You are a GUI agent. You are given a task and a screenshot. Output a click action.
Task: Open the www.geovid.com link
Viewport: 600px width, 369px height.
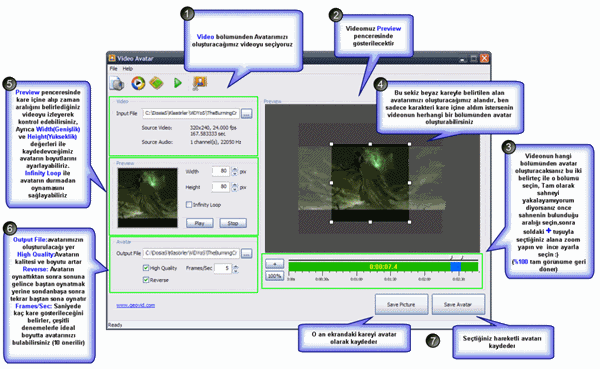pos(136,305)
